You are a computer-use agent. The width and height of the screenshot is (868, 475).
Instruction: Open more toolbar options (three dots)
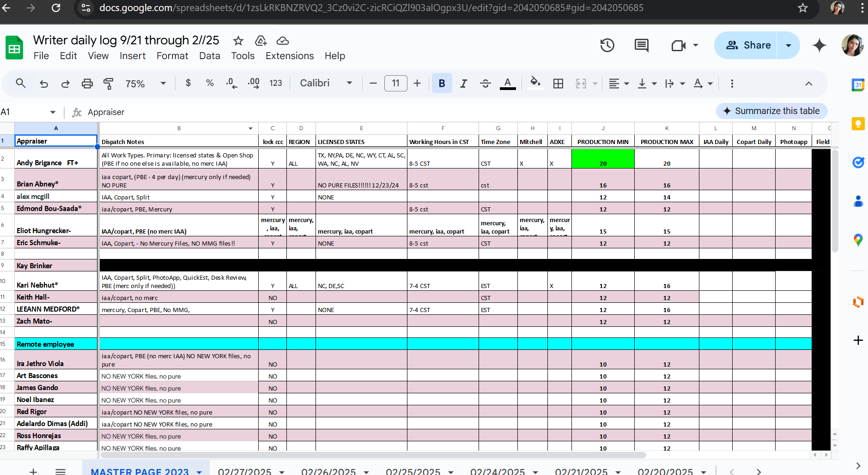point(732,84)
